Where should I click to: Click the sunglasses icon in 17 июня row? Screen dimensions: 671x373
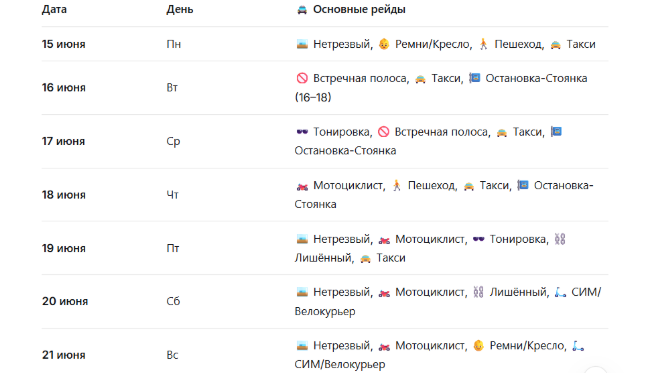tap(302, 132)
